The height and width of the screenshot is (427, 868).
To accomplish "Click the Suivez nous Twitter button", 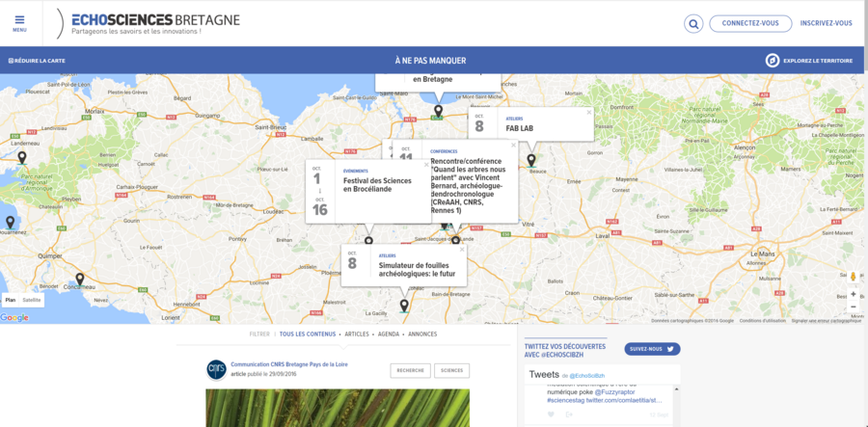I will point(653,349).
